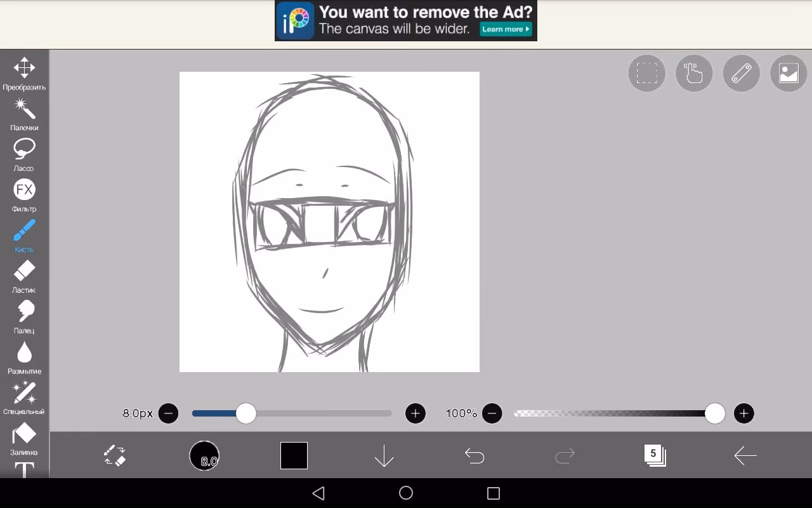
Task: Tap the Android home navigation button
Action: click(x=406, y=493)
